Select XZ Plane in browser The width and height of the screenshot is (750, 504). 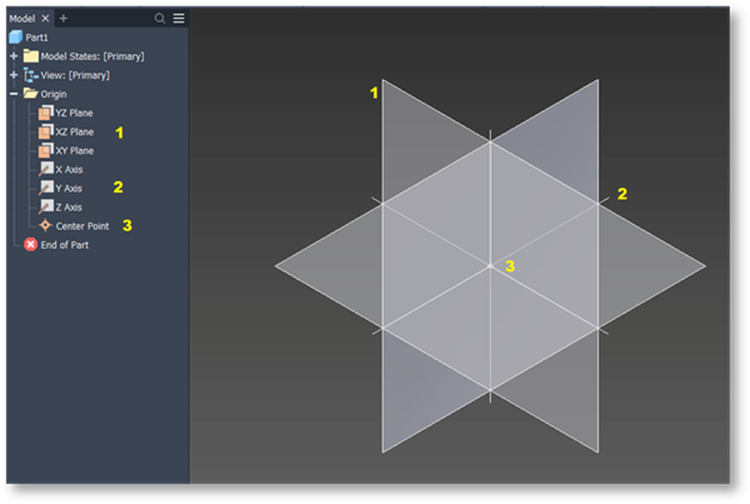75,131
